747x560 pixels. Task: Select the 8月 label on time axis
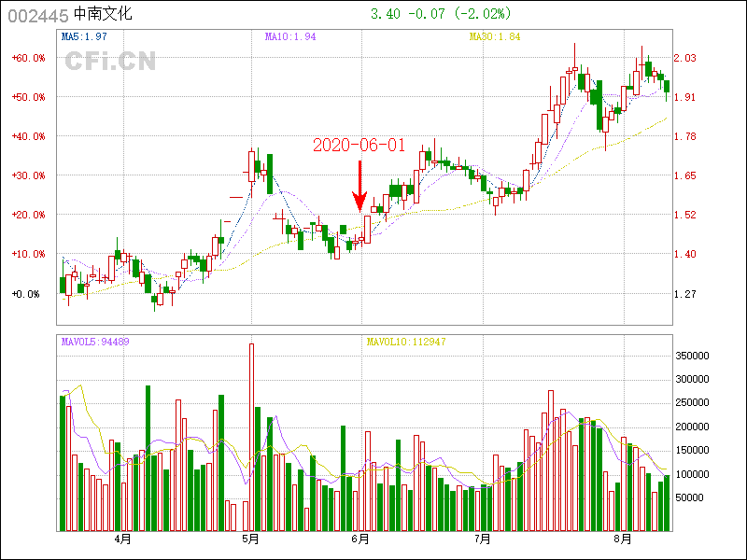coord(623,539)
